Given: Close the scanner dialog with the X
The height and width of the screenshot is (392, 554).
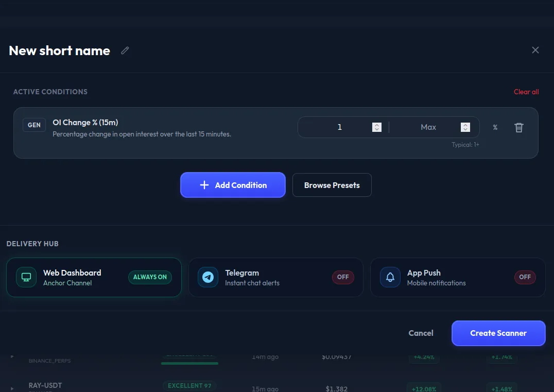Looking at the screenshot, I should click(535, 50).
